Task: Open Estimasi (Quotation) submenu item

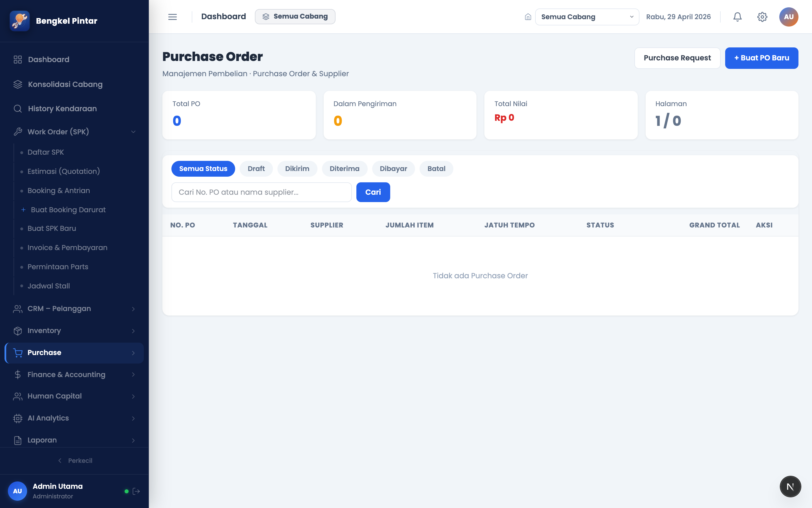Action: point(64,171)
